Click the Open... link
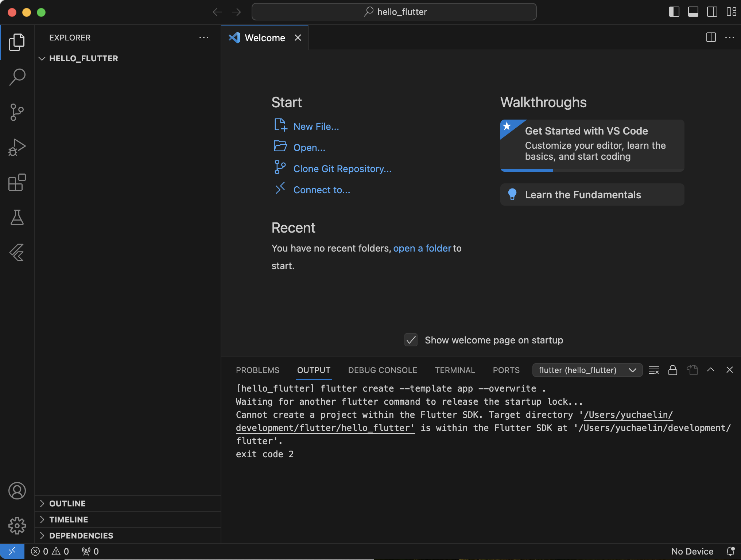This screenshot has width=741, height=560. (309, 148)
